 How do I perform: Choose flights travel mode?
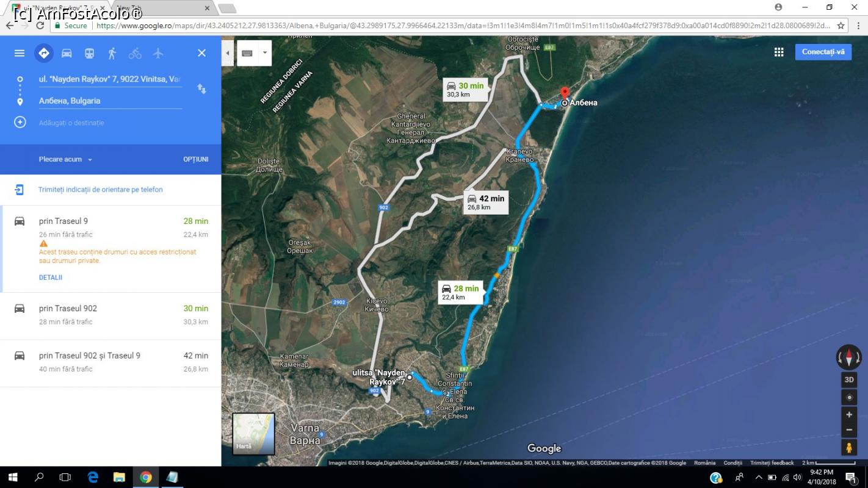158,53
